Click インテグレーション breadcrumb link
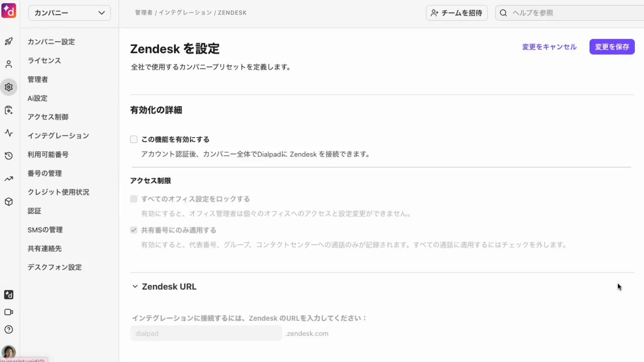Viewport: 644px width, 362px height. pyautogui.click(x=185, y=13)
